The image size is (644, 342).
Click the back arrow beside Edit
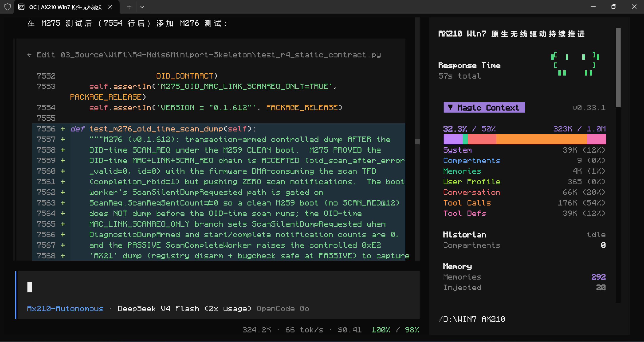tap(29, 55)
